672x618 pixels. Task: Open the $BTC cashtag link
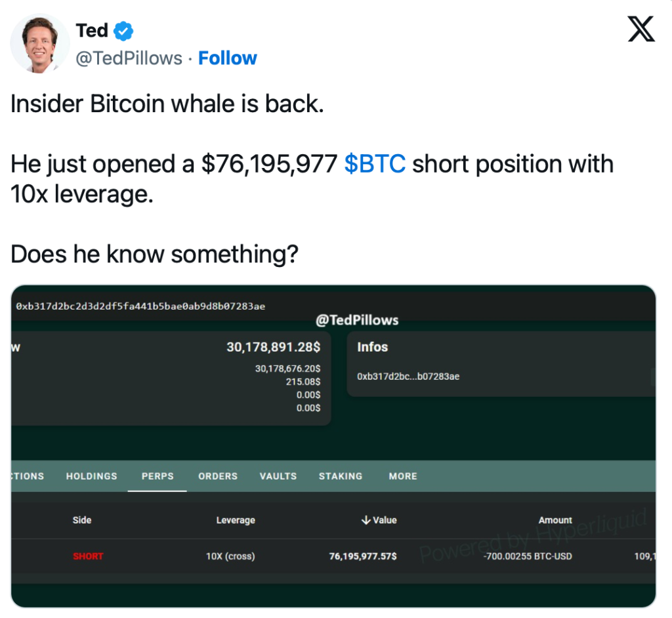(x=375, y=164)
